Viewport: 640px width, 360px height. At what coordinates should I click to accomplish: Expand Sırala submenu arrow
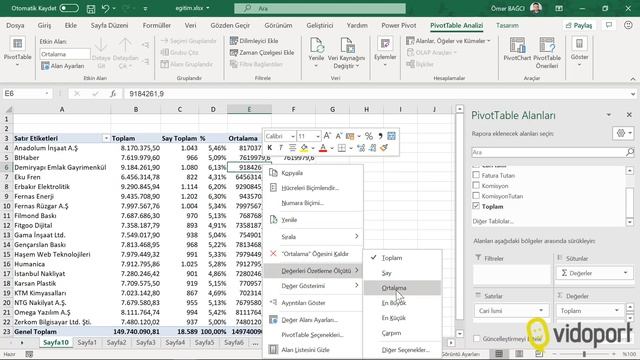tap(356, 236)
